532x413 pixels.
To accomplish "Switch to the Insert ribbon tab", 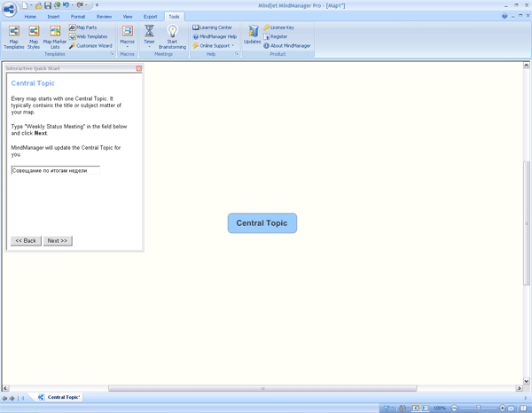I will tap(53, 17).
